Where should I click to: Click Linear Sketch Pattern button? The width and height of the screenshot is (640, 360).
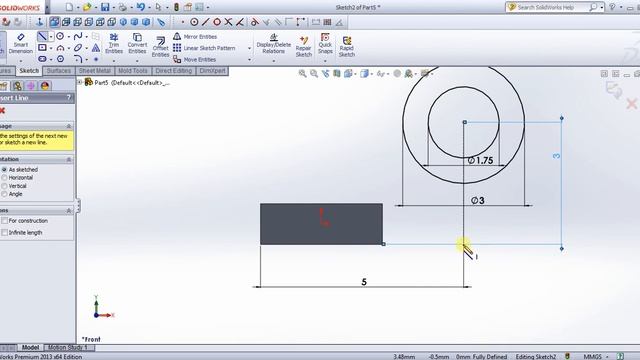[x=204, y=48]
